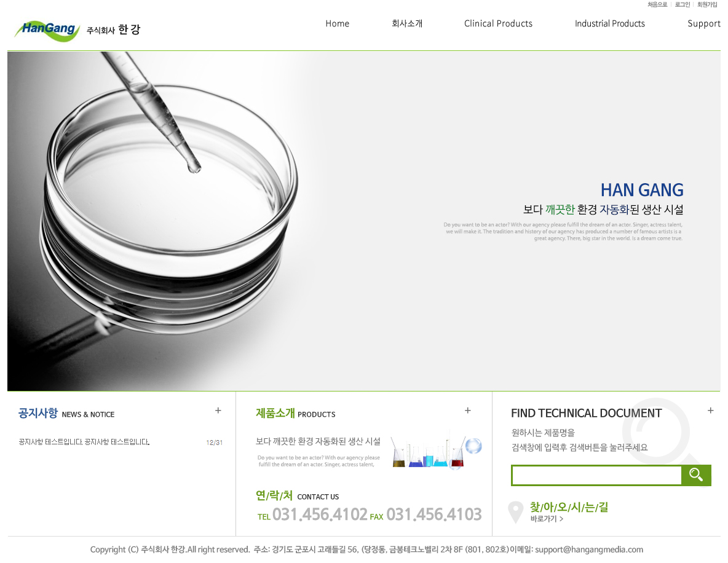Open Industrial Products menu
This screenshot has width=728, height=563.
pyautogui.click(x=609, y=24)
